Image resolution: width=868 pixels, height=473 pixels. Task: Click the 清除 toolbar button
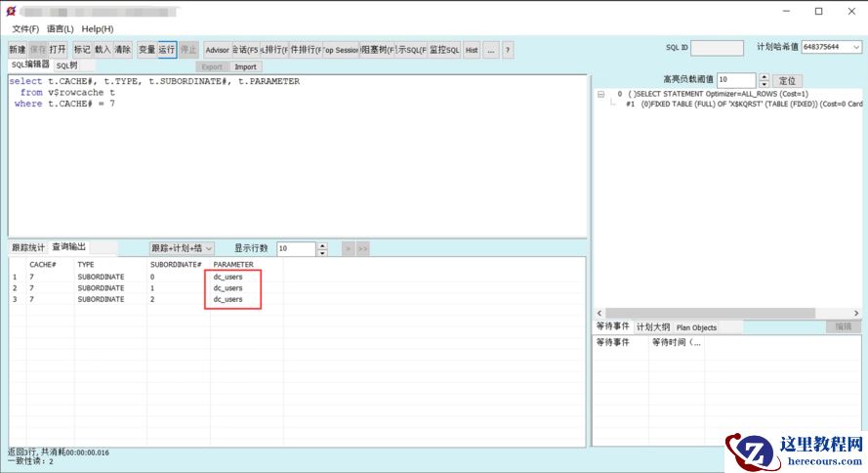pos(122,50)
